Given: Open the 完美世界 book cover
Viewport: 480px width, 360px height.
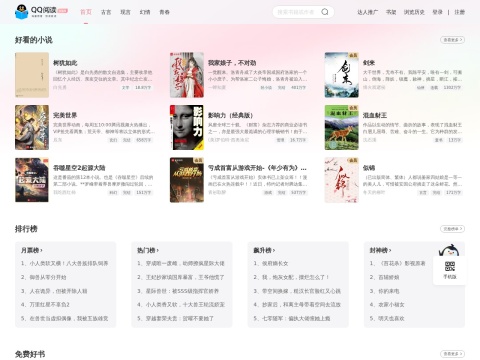Looking at the screenshot, I should pyautogui.click(x=32, y=127).
